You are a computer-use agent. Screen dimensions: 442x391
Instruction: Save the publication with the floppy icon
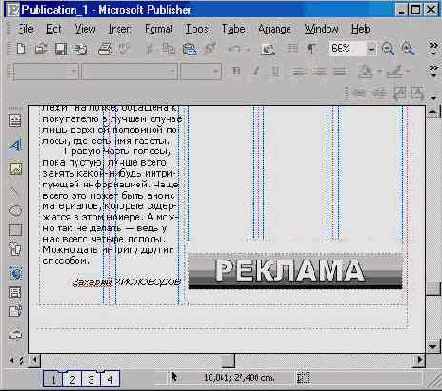[61, 49]
